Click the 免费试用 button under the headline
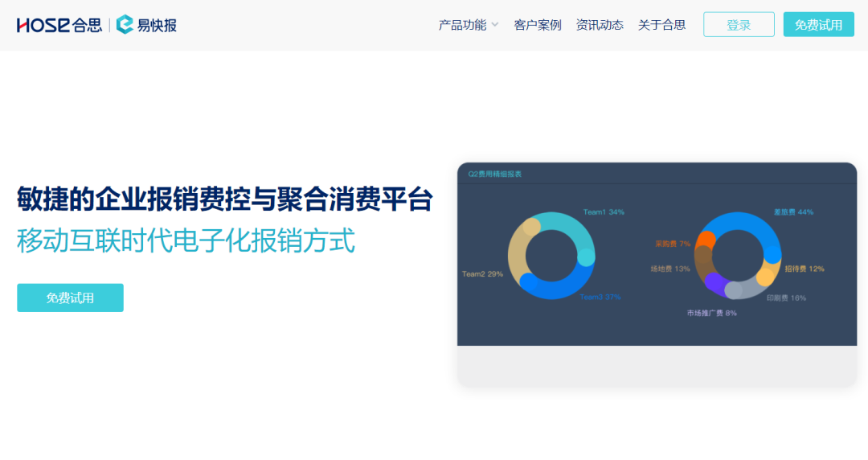The image size is (868, 460). coord(70,298)
